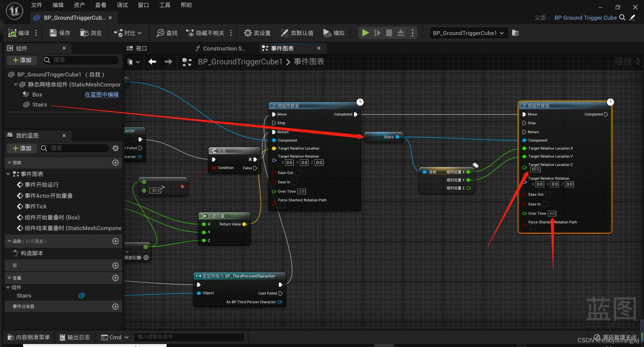Click Over Time value 4.0 field

tap(552, 213)
